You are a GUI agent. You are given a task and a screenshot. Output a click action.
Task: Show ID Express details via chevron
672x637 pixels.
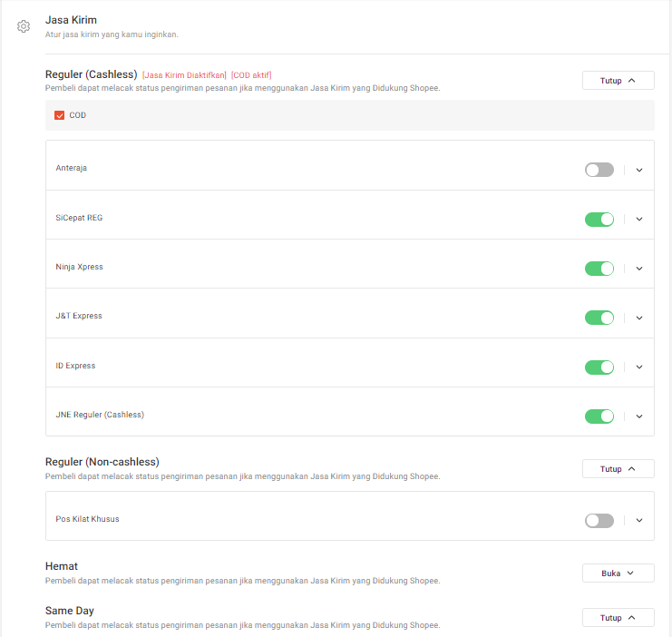pos(639,367)
